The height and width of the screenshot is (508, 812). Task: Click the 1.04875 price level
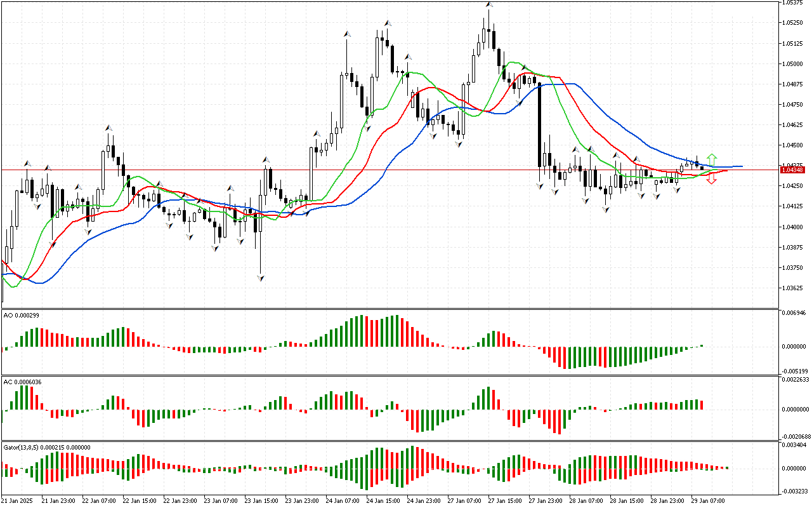(793, 84)
